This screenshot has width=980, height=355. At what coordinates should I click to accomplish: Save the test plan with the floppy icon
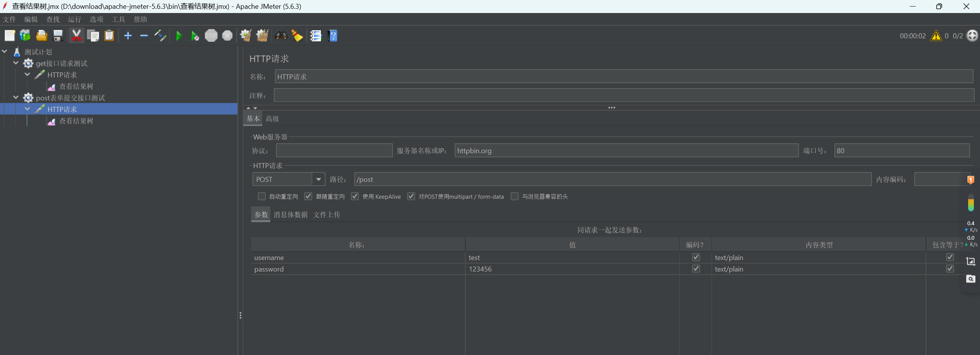click(58, 36)
